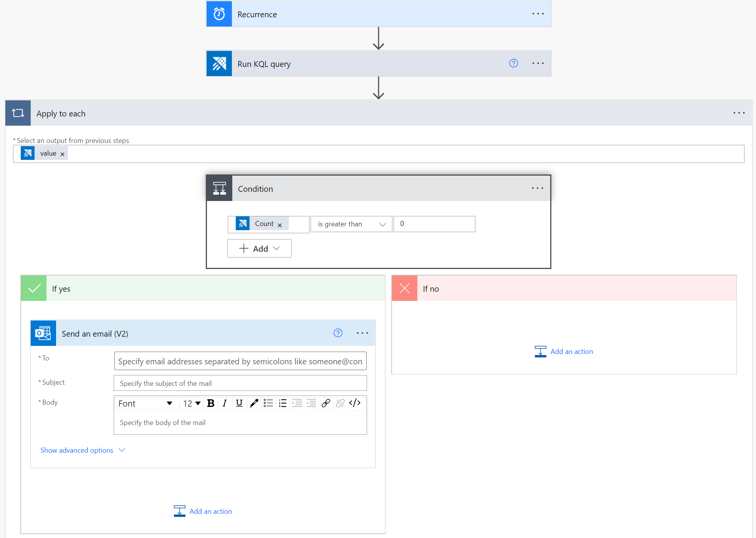Viewport: 756px width, 538px height.
Task: Click Add button in Condition
Action: pyautogui.click(x=259, y=249)
